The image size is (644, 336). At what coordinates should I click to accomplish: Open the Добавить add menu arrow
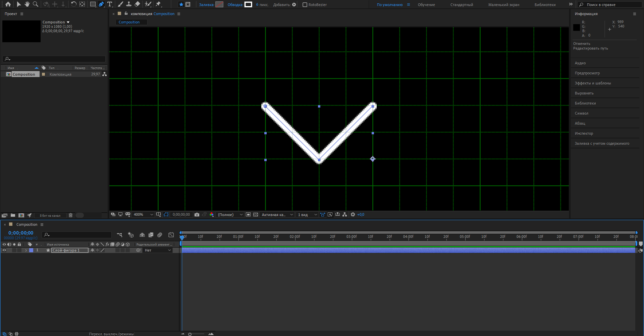pos(294,5)
